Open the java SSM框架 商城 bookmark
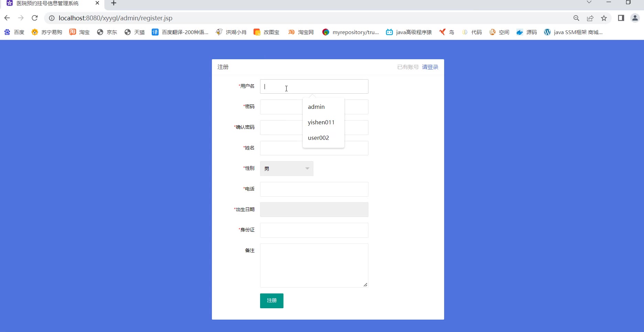Screen dimensions: 644x332 (573, 32)
